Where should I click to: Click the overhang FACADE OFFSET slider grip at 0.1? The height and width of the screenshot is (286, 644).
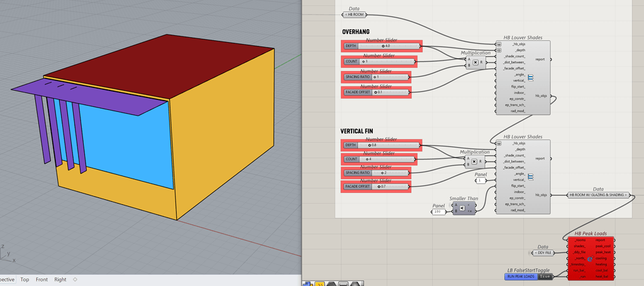click(375, 92)
